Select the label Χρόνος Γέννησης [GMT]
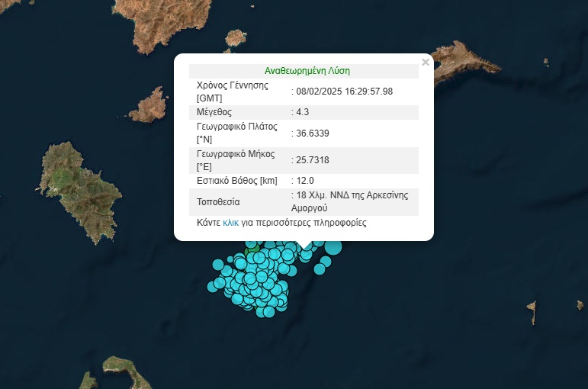588x389 pixels. coord(233,92)
